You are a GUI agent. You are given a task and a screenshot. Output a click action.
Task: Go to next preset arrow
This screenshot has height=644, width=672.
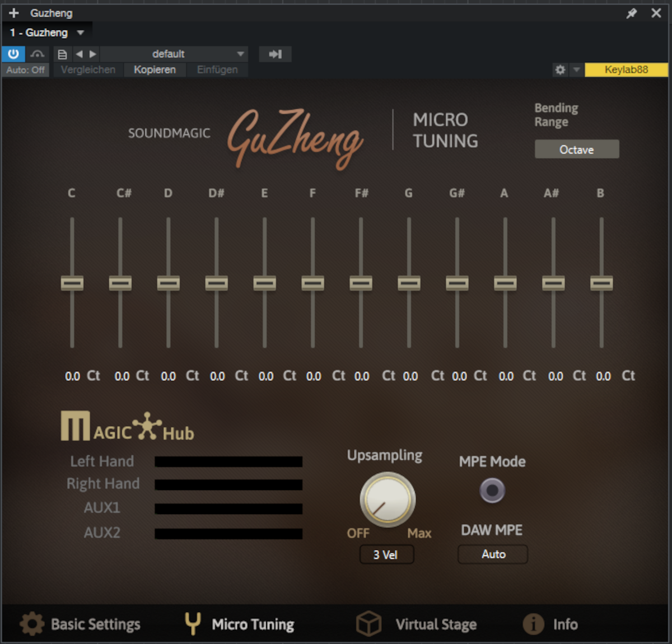(93, 54)
